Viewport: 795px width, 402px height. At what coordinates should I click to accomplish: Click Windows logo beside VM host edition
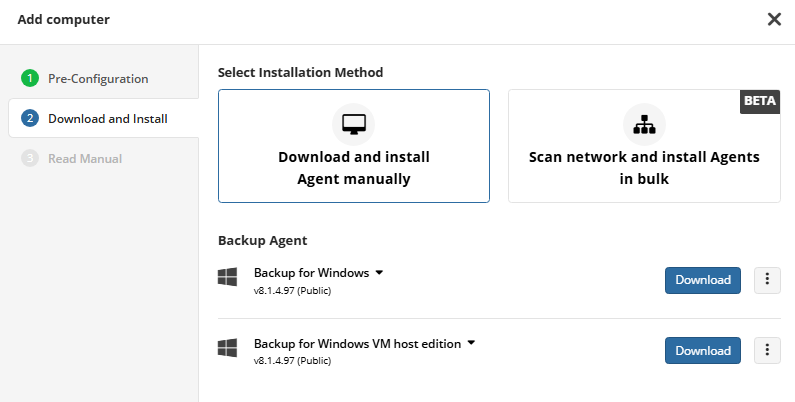pyautogui.click(x=227, y=348)
